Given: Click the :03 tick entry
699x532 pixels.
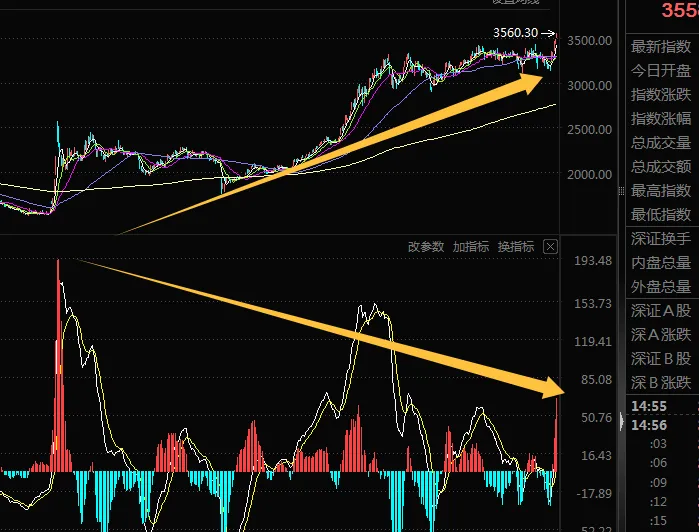Looking at the screenshot, I should pos(658,444).
